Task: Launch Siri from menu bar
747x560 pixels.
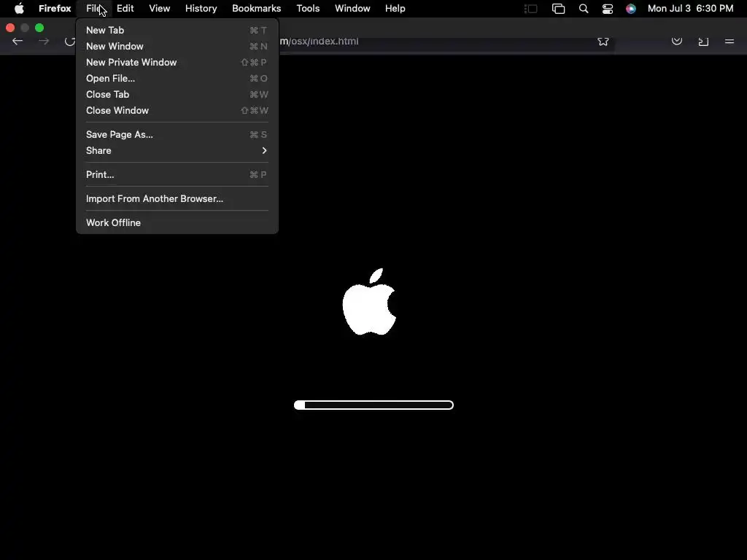Action: pyautogui.click(x=631, y=9)
